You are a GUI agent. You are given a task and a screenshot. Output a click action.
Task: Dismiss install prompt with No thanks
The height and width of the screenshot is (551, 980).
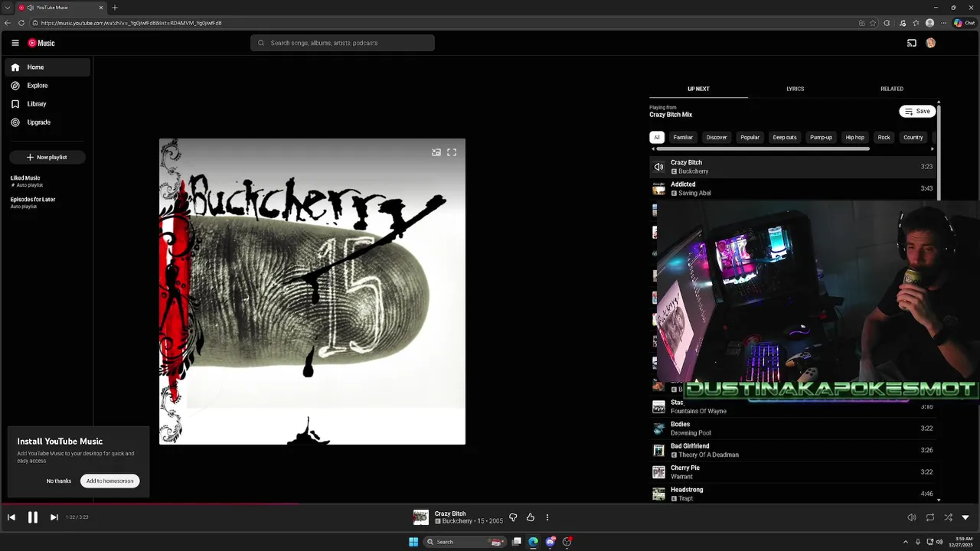59,481
